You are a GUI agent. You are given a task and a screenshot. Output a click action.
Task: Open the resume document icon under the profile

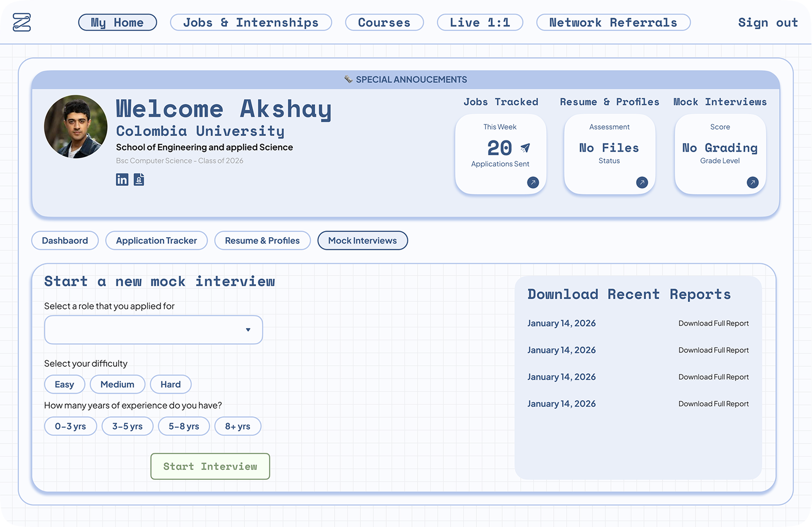point(138,180)
